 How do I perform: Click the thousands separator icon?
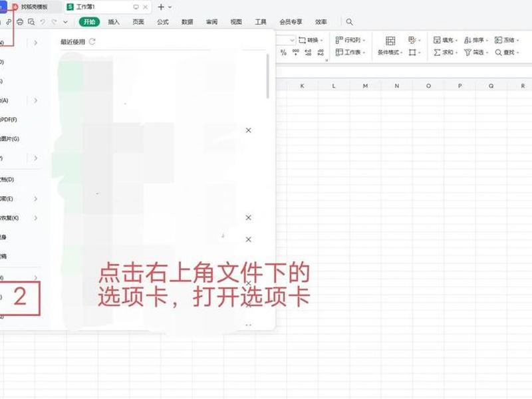pos(295,53)
